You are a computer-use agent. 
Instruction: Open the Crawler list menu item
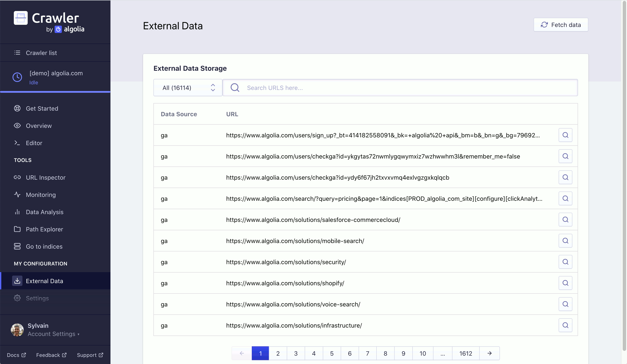[x=55, y=53]
